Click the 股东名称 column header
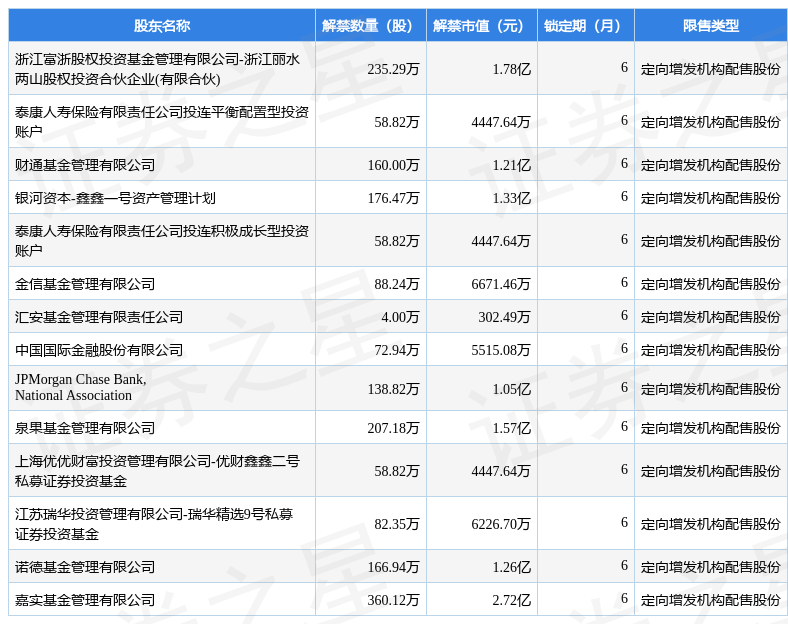The image size is (788, 624). (x=162, y=26)
